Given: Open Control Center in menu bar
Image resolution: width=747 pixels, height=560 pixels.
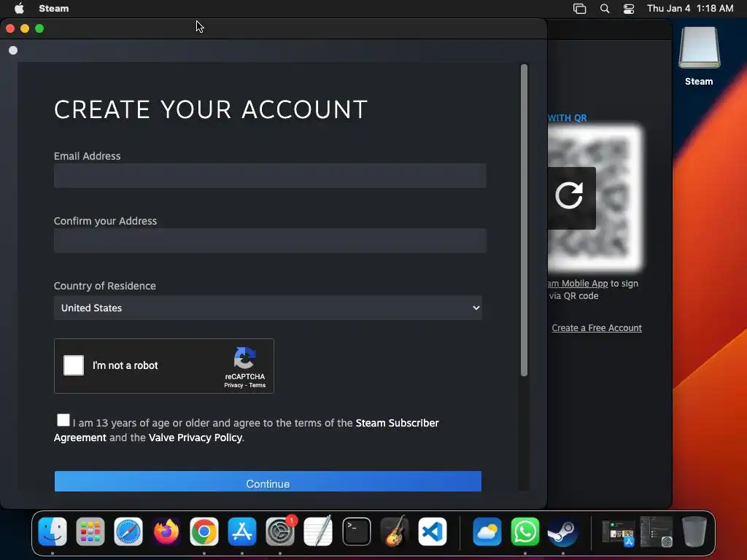Looking at the screenshot, I should pos(629,9).
